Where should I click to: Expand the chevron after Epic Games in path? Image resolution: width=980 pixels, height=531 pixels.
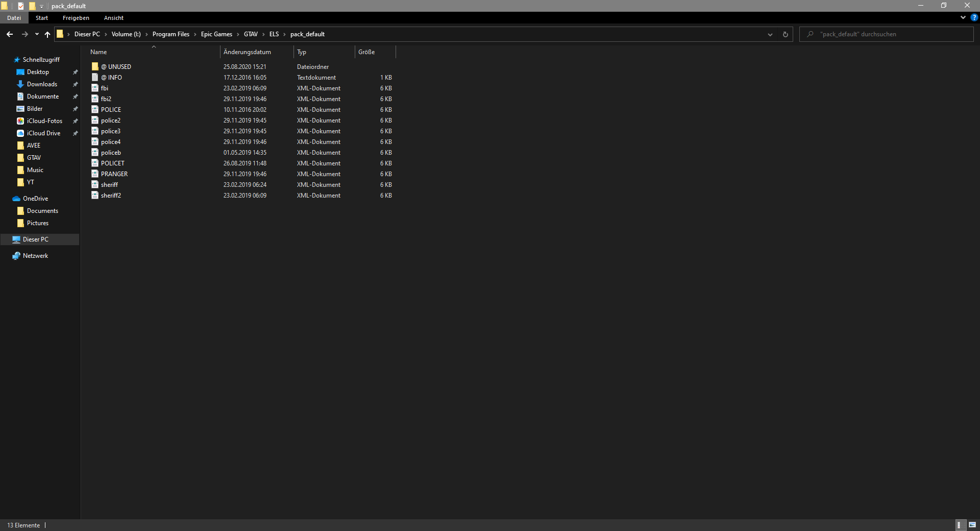[238, 34]
